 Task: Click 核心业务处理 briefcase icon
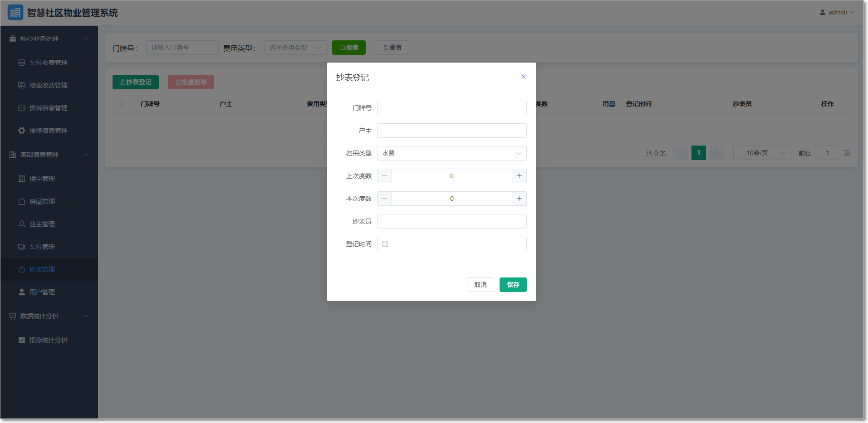pos(13,39)
